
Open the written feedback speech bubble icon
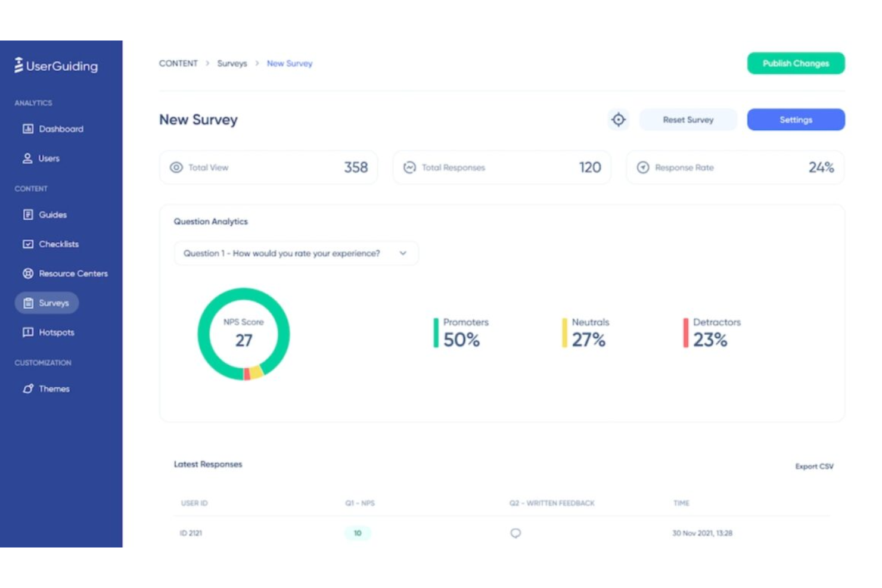515,533
